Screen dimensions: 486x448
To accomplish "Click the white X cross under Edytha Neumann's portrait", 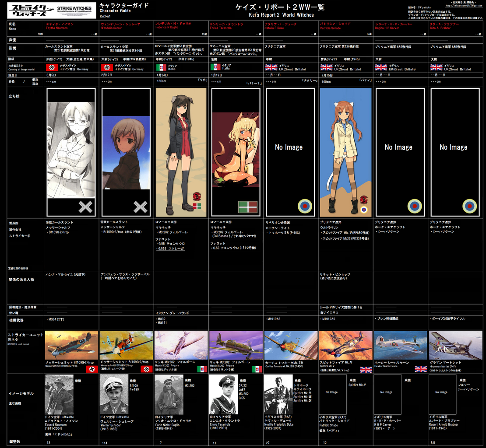I will [x=85, y=207].
